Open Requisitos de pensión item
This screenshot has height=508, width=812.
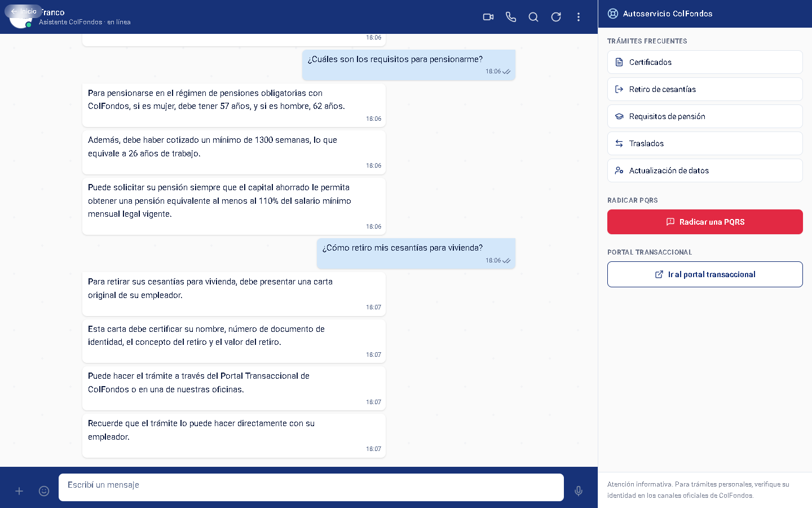[x=705, y=116]
